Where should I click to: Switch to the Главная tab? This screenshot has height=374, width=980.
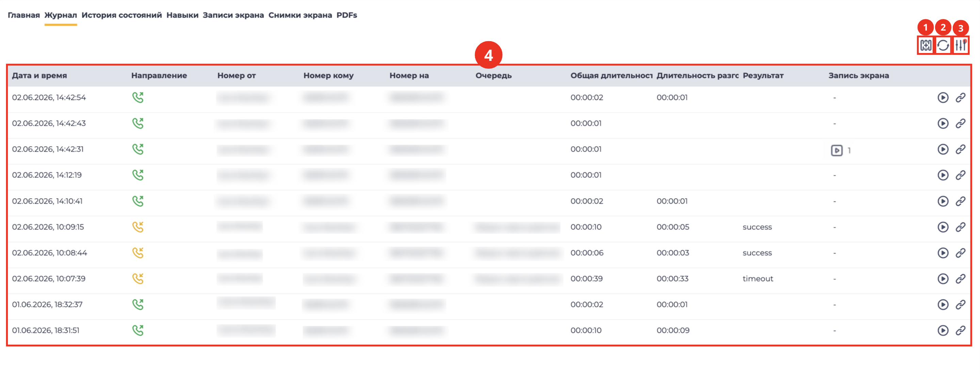click(23, 15)
